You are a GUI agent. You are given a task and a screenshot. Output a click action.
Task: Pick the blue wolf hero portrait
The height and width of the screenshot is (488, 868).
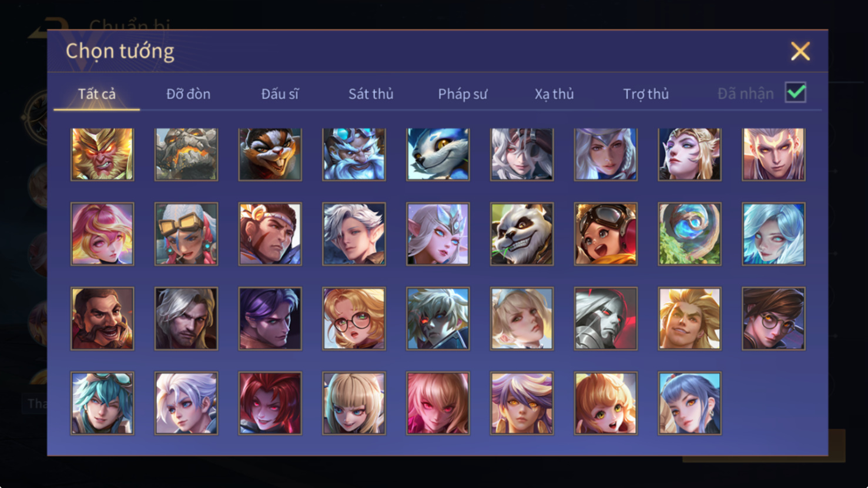438,154
